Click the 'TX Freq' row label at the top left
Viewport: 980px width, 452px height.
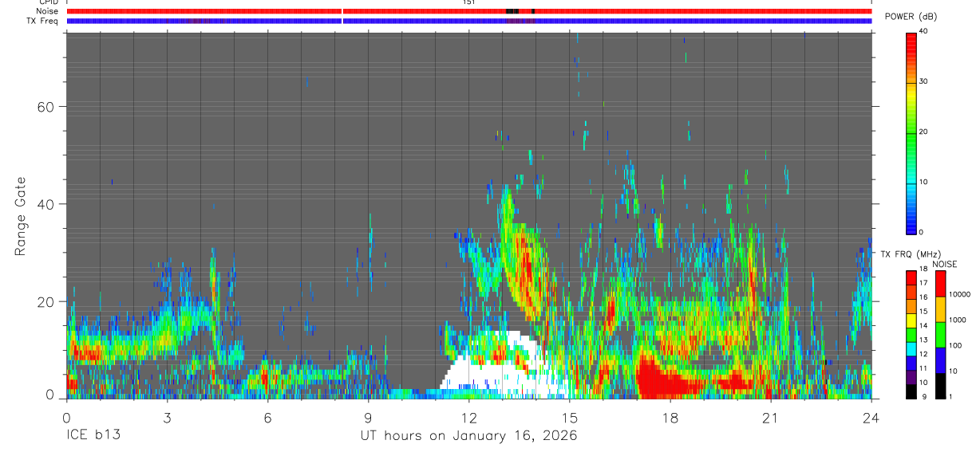42,21
